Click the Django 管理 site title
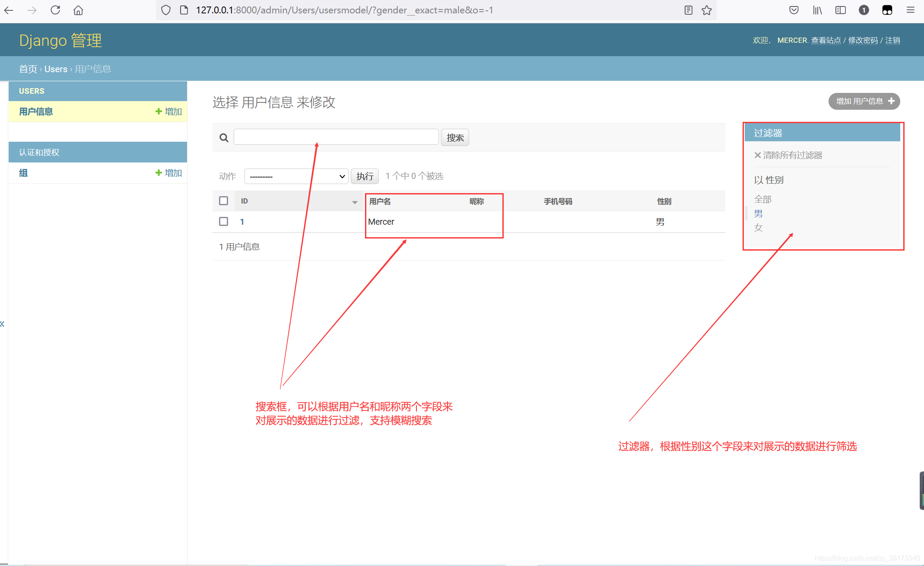 coord(60,40)
